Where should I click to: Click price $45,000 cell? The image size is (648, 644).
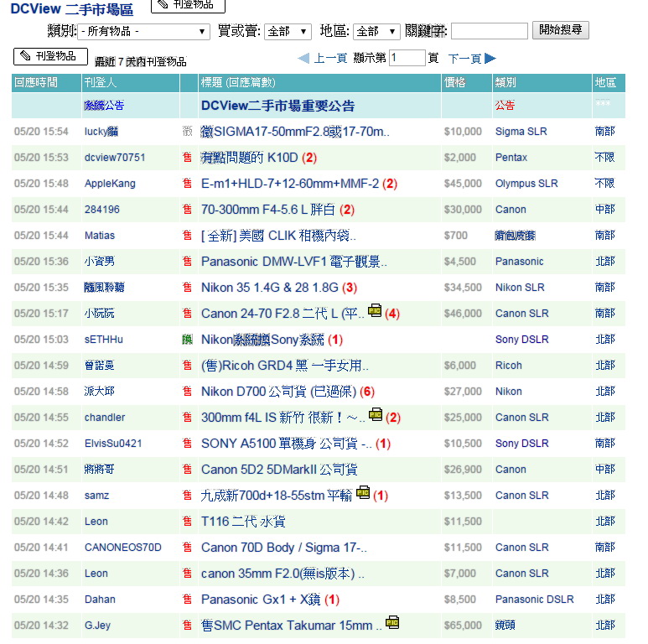[463, 184]
